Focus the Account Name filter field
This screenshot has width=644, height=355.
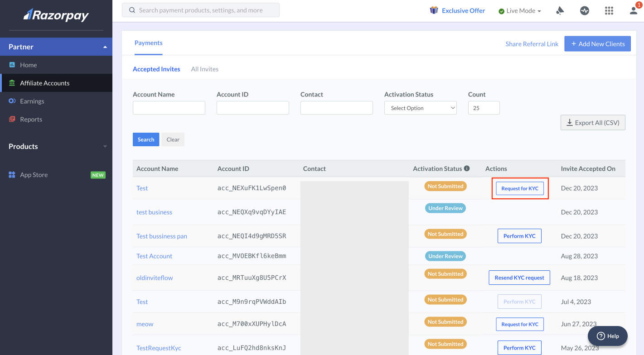pos(169,108)
